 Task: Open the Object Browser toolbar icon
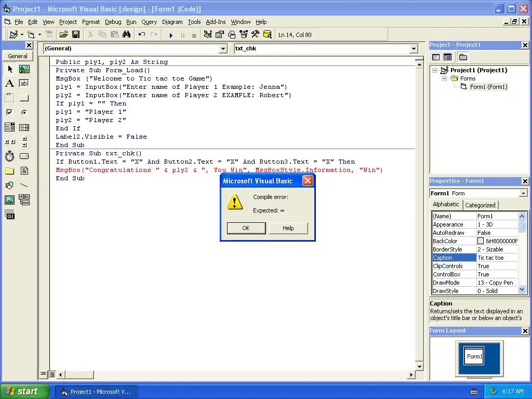point(244,35)
